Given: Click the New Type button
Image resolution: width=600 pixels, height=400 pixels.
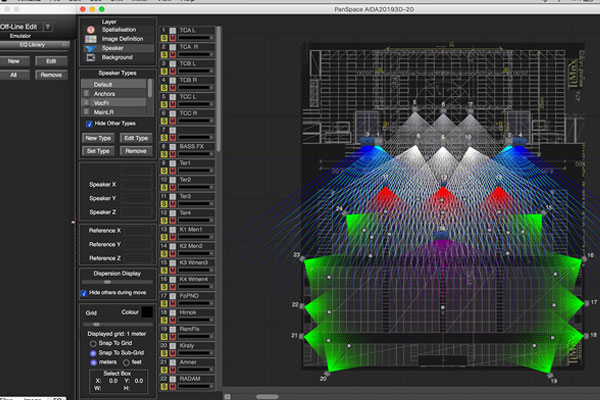Looking at the screenshot, I should (97, 138).
